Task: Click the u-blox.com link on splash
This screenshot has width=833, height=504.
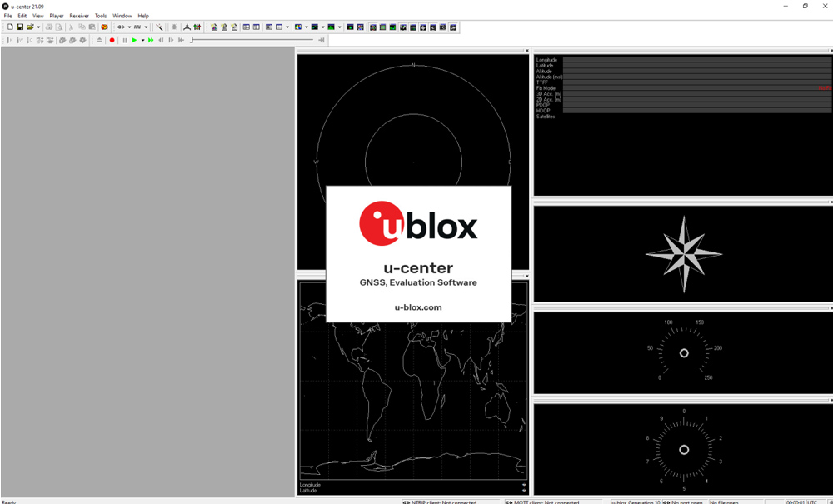Action: tap(418, 307)
